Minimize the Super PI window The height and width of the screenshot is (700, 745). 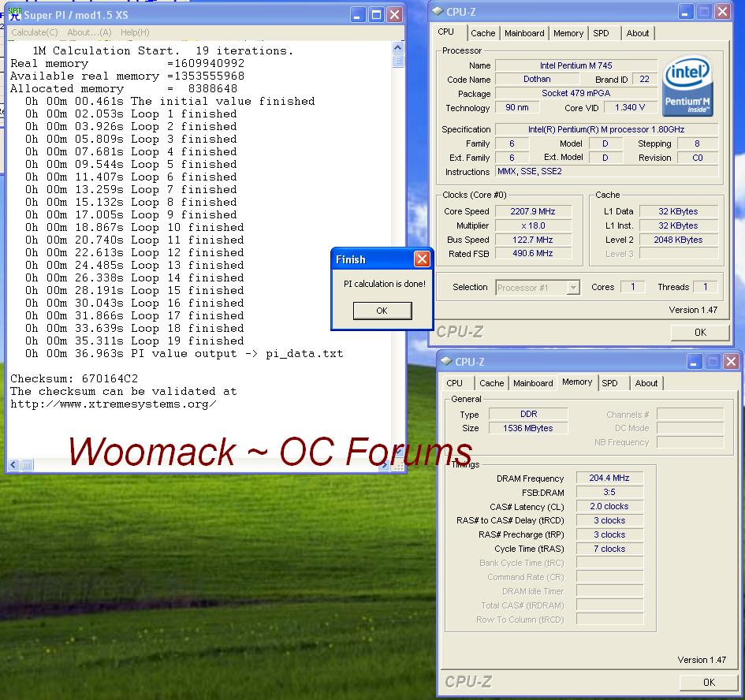click(x=358, y=15)
